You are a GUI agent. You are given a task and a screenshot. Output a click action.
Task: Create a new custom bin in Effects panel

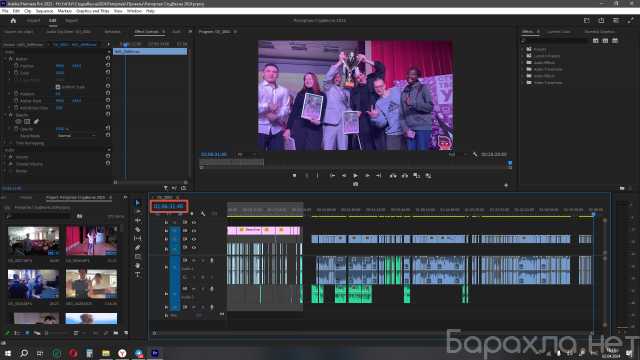pyautogui.click(x=622, y=188)
